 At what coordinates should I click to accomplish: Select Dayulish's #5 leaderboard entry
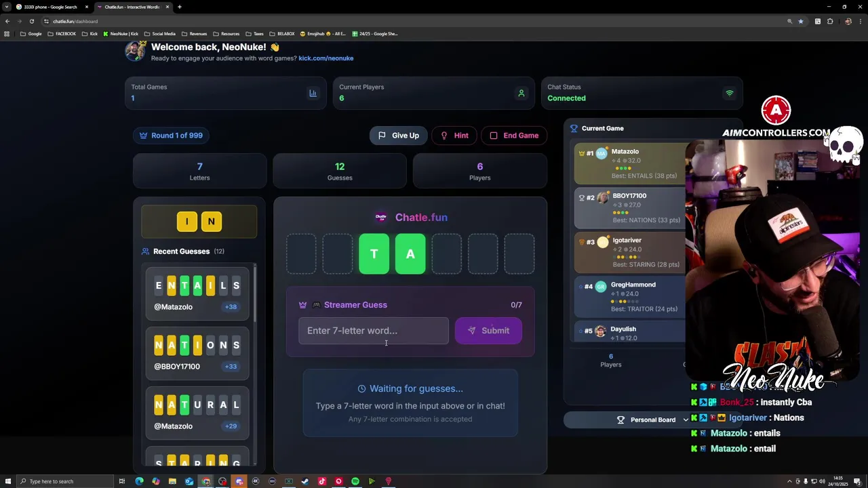(x=629, y=332)
